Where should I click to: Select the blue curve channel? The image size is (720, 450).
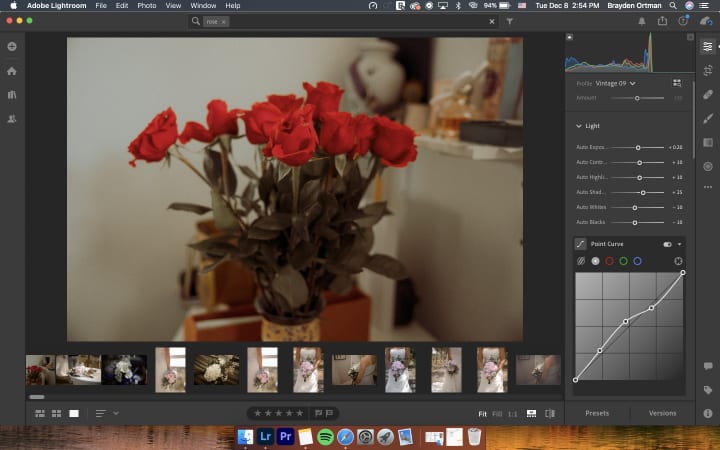637,261
